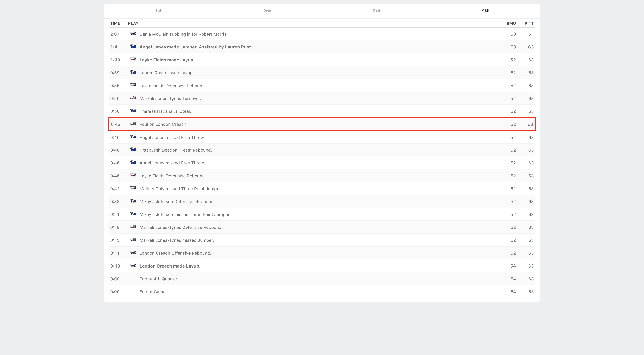Click Pitt logo next to Theresa Hagans Jr. Steal

[x=133, y=111]
